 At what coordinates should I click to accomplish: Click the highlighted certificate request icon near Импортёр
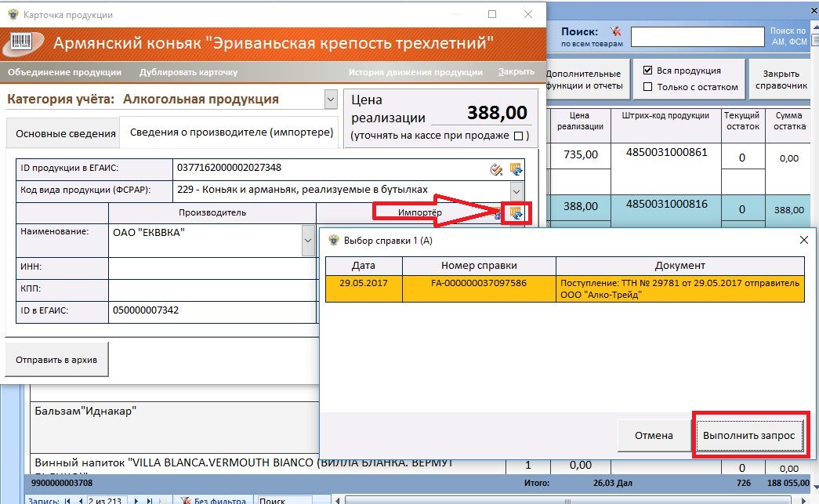point(516,212)
